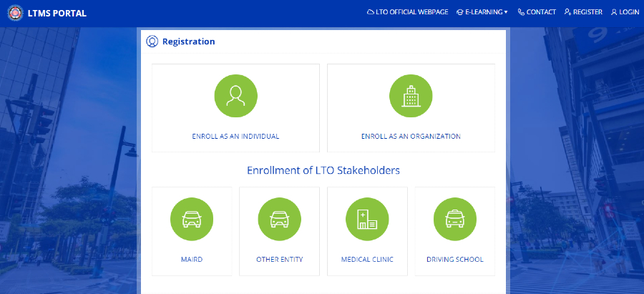The height and width of the screenshot is (294, 644).
Task: Open the LOGIN page
Action: point(629,12)
